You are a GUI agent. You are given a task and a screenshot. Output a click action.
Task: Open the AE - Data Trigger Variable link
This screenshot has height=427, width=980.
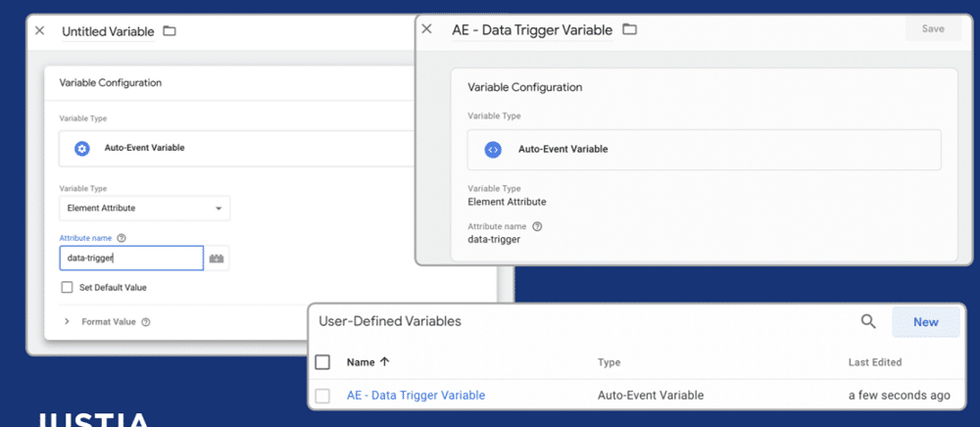pyautogui.click(x=416, y=395)
